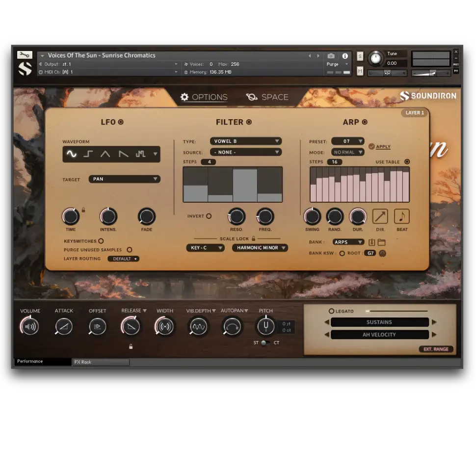Open the FX Rack tab at the bottom
476x476 pixels.
[100, 362]
